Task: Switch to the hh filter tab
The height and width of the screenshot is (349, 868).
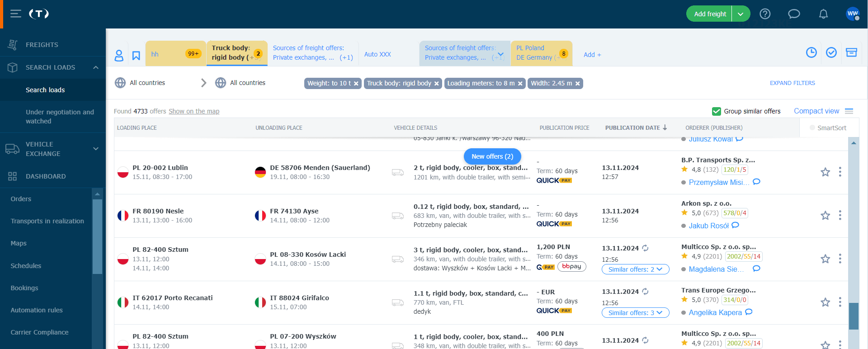Action: point(176,54)
